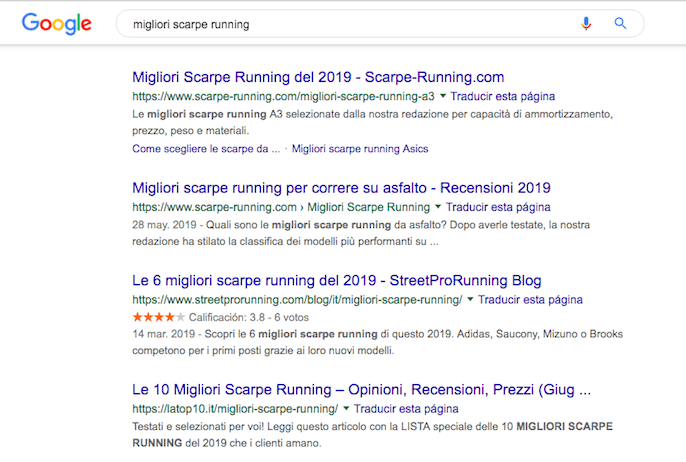Focus the search box with 'migliori scarpe running'
The width and height of the screenshot is (686, 462).
coord(380,24)
